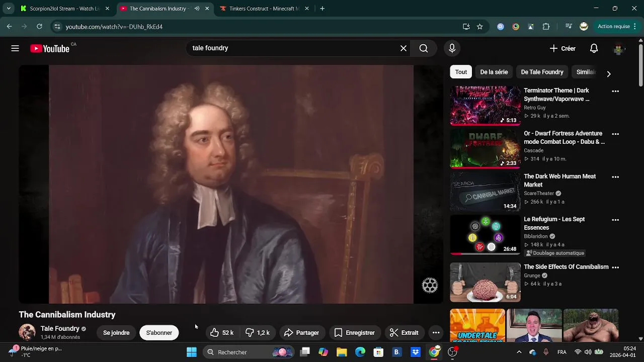Open YouTube notifications bell

tap(594, 48)
